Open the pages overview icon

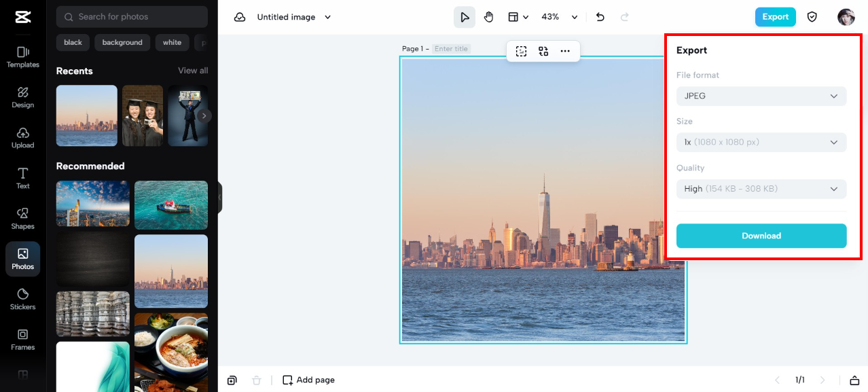tap(854, 380)
